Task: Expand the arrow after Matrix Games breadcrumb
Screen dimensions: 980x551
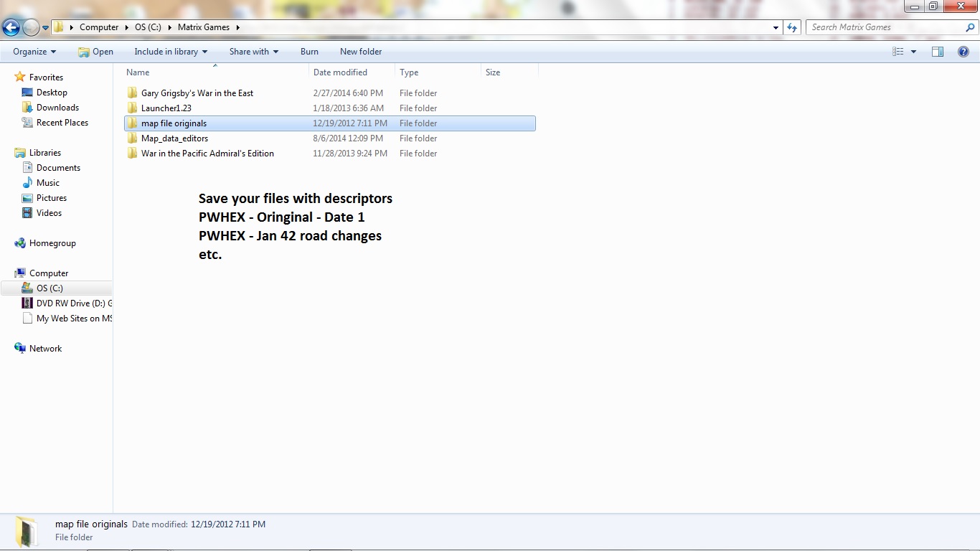Action: pos(237,27)
